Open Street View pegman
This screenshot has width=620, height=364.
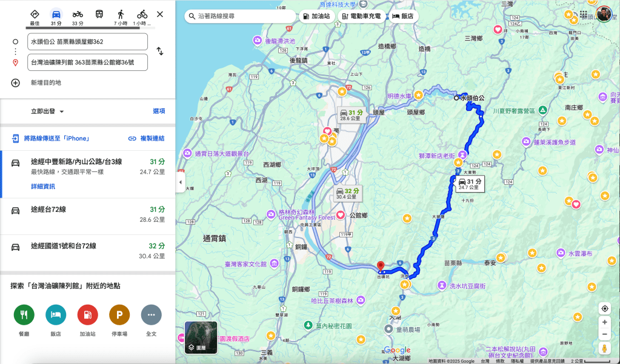(x=604, y=348)
